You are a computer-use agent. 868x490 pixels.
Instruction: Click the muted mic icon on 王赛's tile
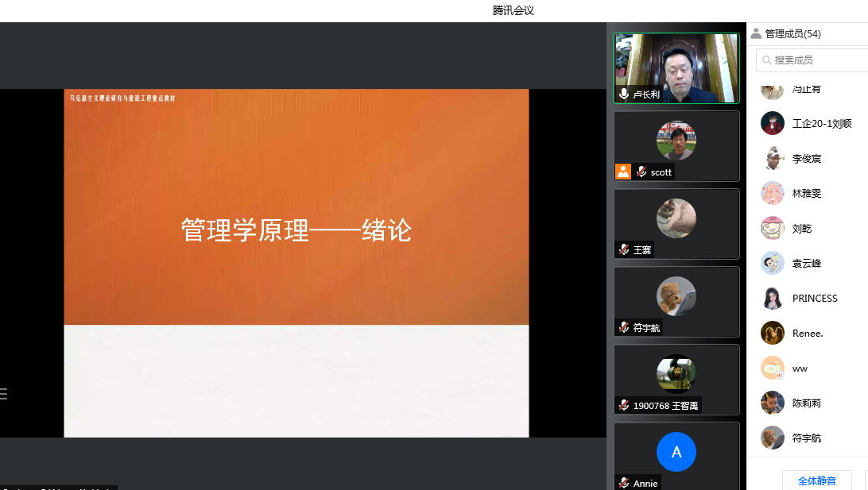[624, 250]
